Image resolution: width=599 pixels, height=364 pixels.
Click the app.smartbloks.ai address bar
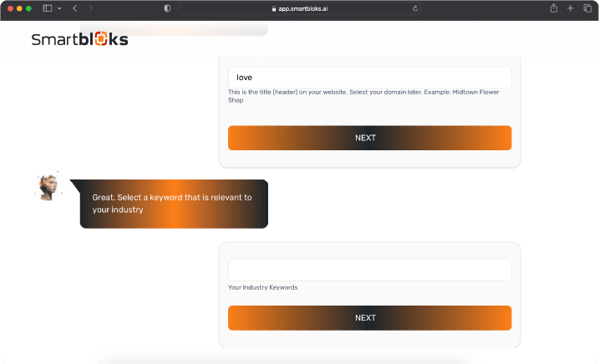[x=299, y=8]
